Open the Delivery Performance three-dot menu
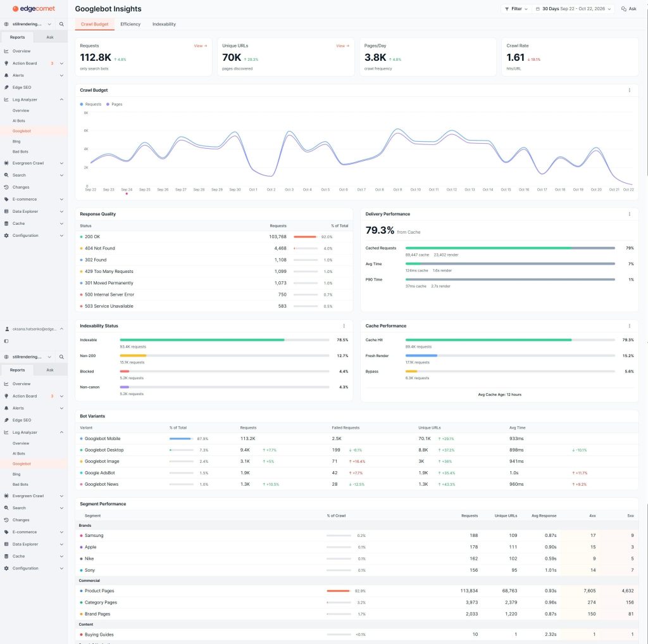Screen dimensions: 648x644 (x=630, y=214)
